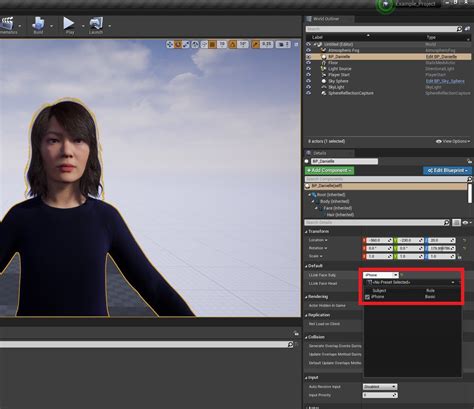The height and width of the screenshot is (409, 474).
Task: Open the Edit BP_Danielle link
Action: tap(441, 57)
